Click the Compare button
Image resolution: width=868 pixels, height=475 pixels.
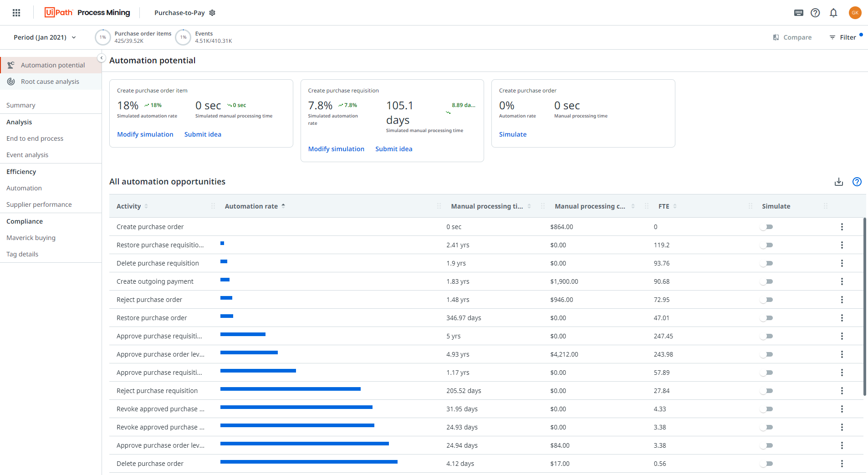pyautogui.click(x=792, y=37)
